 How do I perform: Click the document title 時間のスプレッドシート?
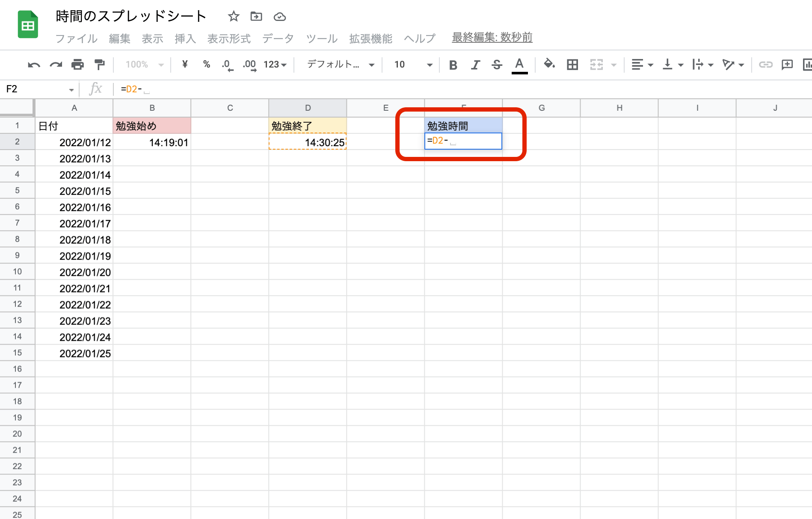131,16
